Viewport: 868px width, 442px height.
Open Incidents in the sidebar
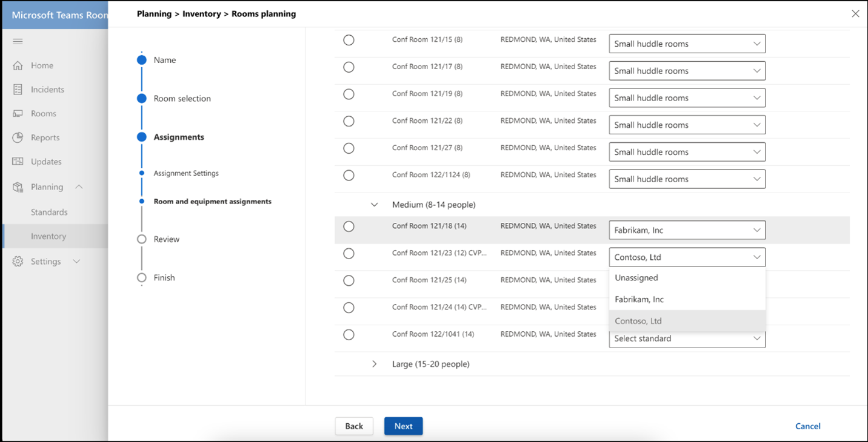47,90
